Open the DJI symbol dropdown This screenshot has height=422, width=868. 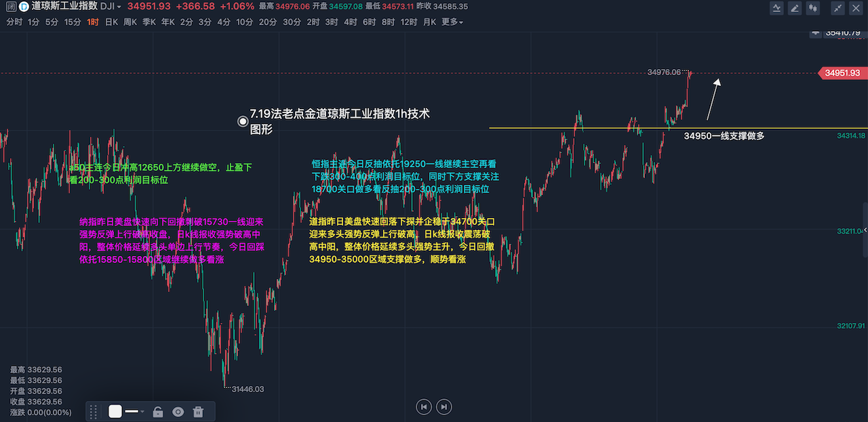click(x=111, y=6)
